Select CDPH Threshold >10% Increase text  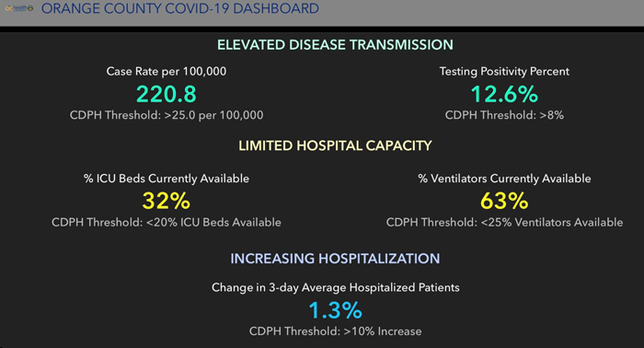click(x=335, y=331)
